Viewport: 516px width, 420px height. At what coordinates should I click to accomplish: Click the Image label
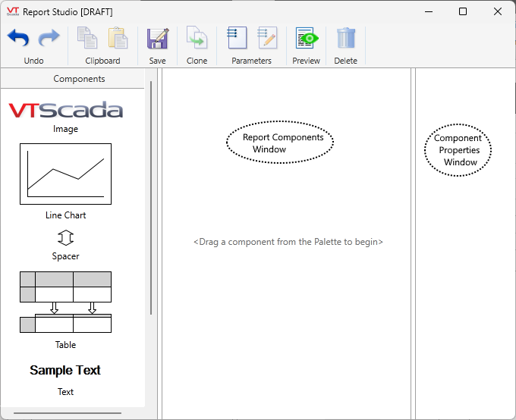pos(65,129)
